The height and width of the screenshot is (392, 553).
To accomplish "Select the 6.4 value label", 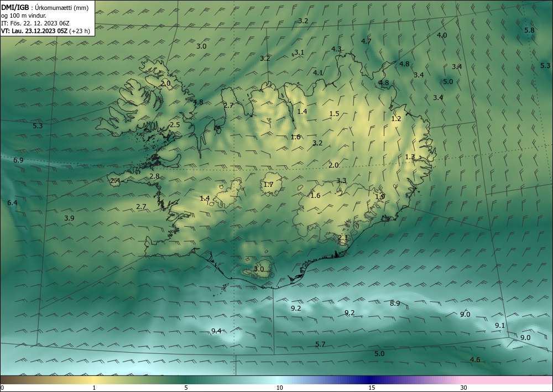I will click(x=12, y=203).
